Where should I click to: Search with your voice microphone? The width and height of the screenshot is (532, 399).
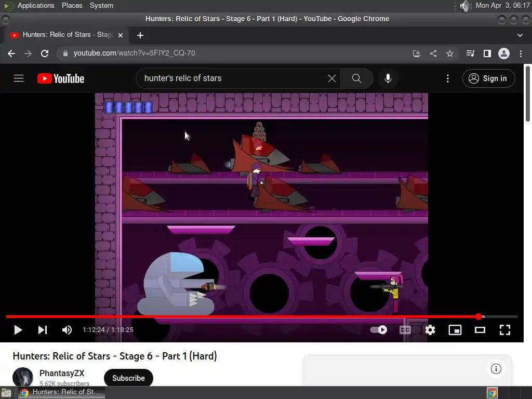pos(388,78)
